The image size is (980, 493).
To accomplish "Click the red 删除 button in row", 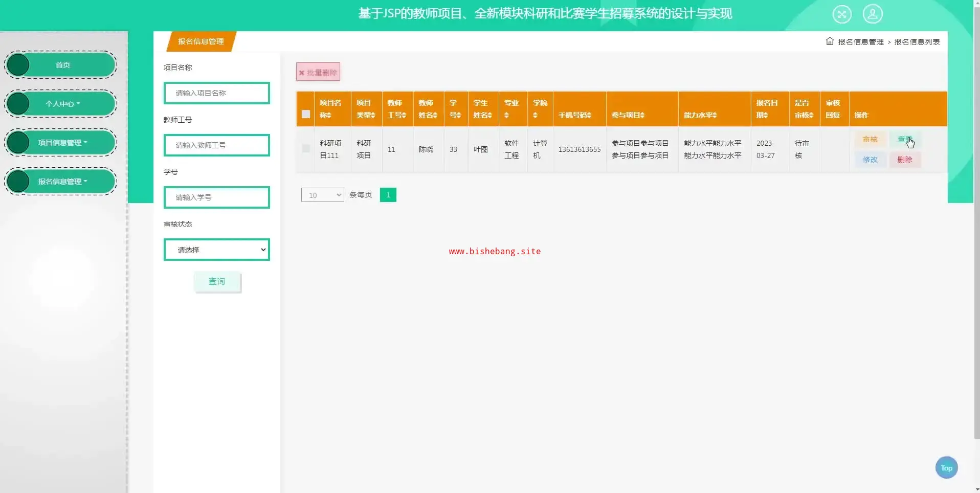I will point(904,160).
